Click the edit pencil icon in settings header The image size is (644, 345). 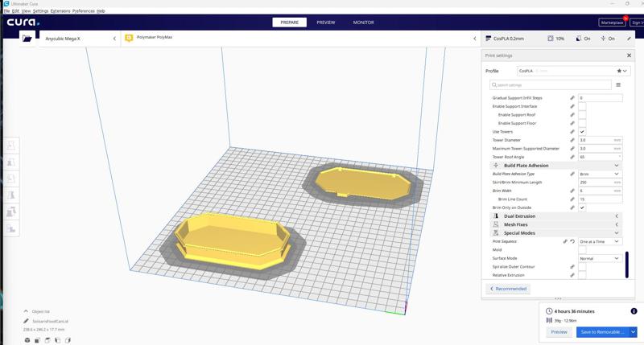(x=629, y=39)
